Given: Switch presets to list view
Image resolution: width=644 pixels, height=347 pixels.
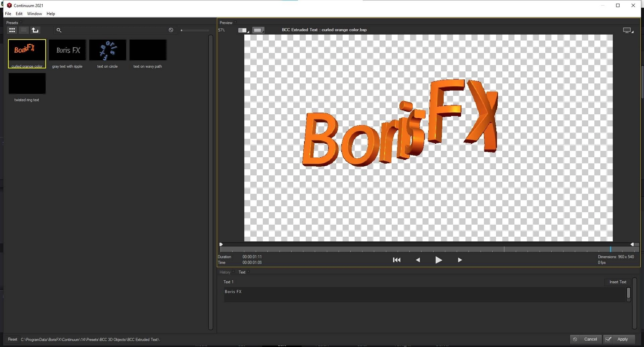Looking at the screenshot, I should [23, 30].
